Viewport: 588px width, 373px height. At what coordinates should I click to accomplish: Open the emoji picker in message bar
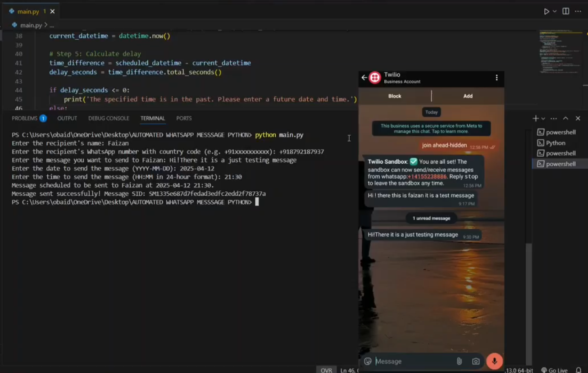point(368,361)
